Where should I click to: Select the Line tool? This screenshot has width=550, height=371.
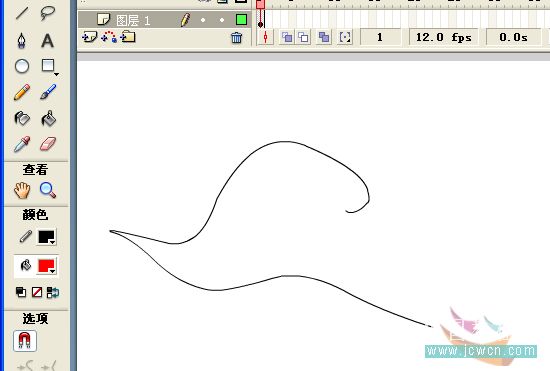coord(22,13)
